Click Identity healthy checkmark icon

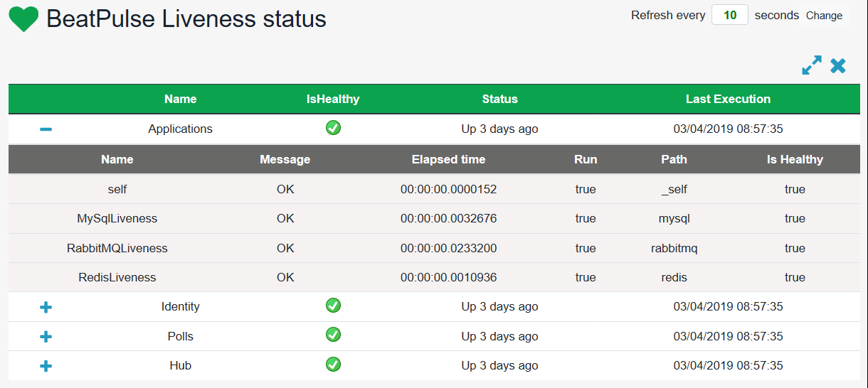(333, 306)
